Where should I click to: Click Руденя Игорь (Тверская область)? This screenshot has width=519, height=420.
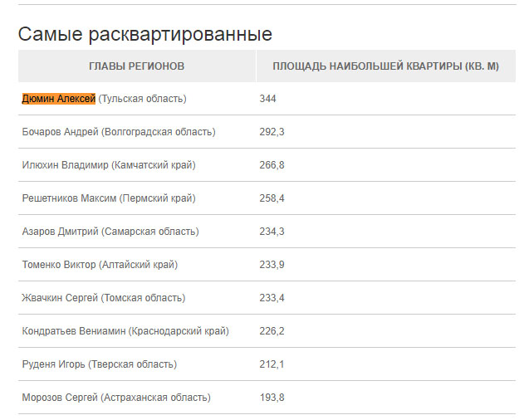[x=100, y=364]
